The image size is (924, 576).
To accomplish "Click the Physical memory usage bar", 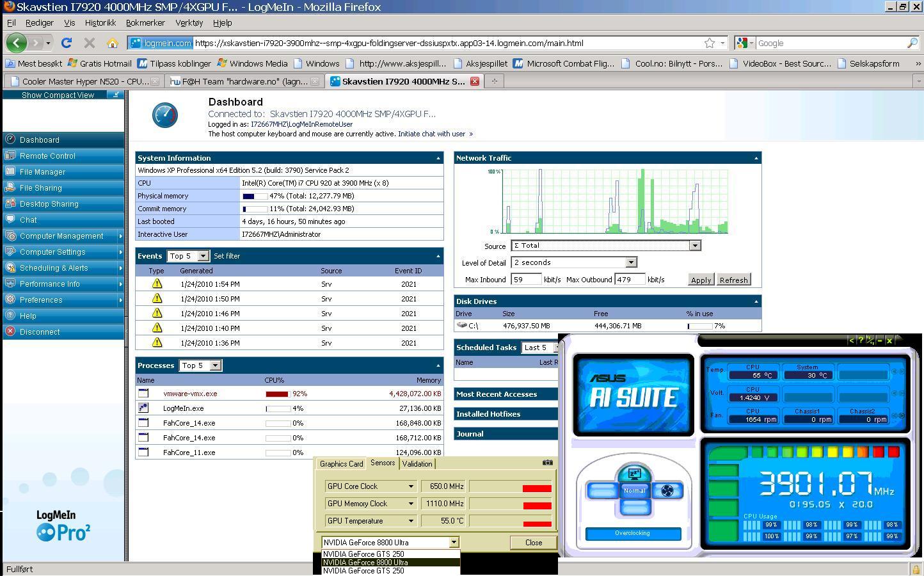I will [255, 196].
